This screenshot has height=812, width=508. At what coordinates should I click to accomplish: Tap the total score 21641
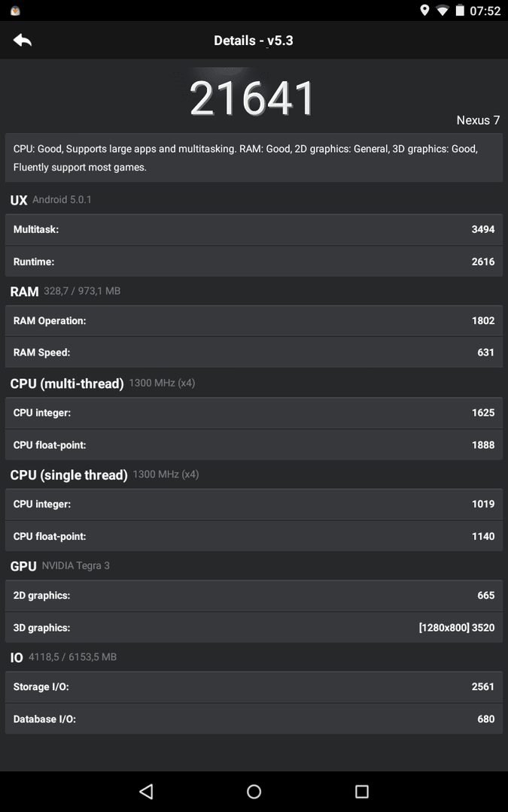(x=252, y=98)
